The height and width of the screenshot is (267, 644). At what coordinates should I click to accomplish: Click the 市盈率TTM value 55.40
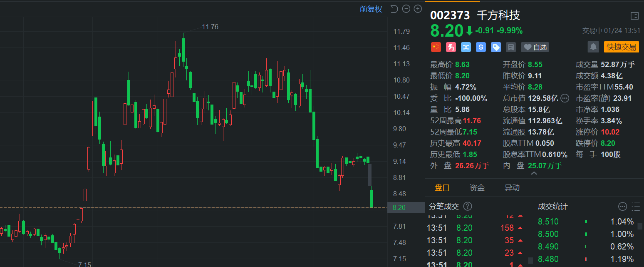coord(624,87)
